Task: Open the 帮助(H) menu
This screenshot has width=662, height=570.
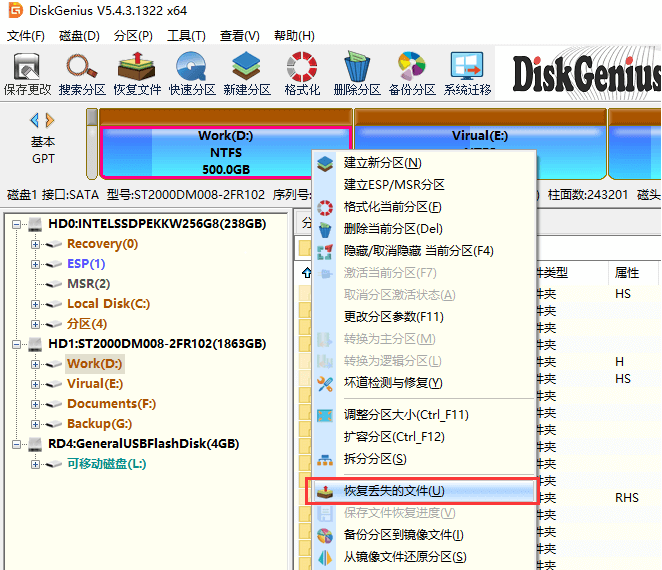Action: tap(294, 36)
